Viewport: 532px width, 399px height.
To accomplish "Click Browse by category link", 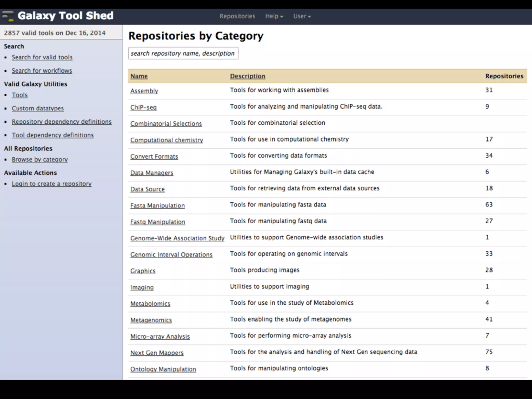I will tap(40, 159).
